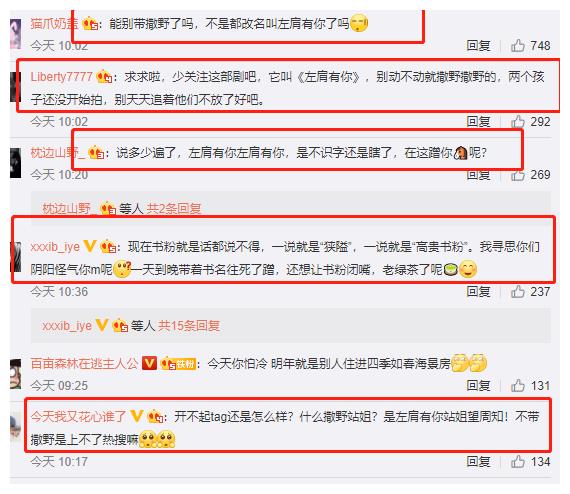Image resolution: width=570 pixels, height=494 pixels.
Task: Reply to Liberty7777's comment
Action: [478, 122]
